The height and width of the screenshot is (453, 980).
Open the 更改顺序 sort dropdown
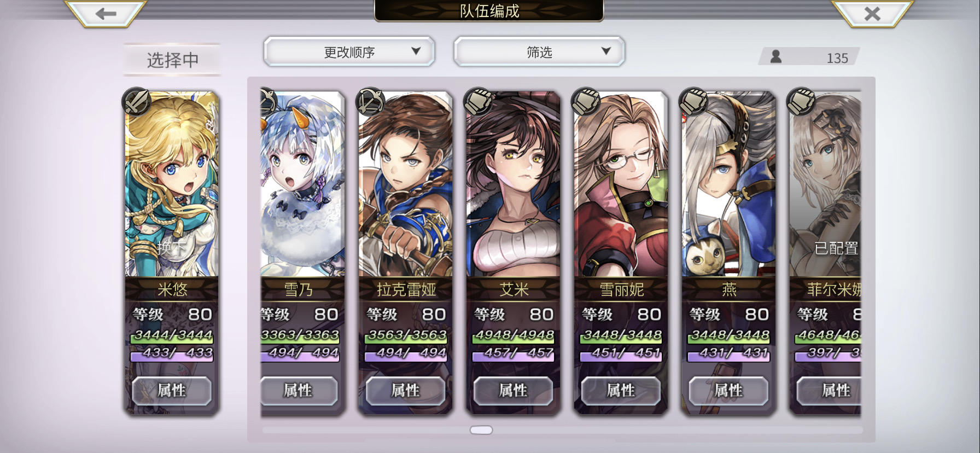[x=349, y=52]
